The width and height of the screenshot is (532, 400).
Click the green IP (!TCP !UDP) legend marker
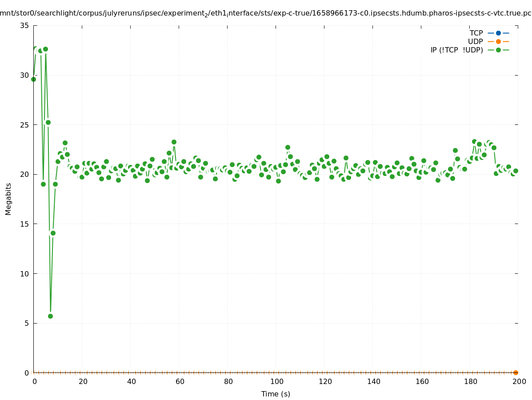498,50
